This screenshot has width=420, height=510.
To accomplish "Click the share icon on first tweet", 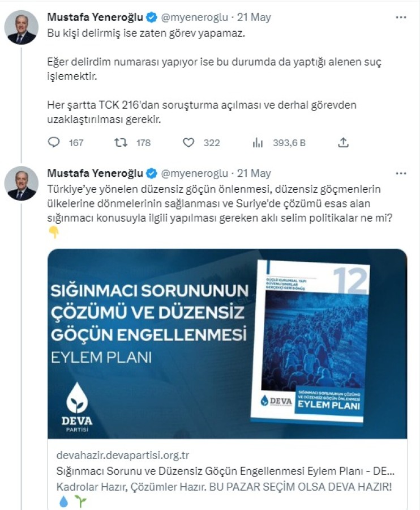I will (344, 142).
